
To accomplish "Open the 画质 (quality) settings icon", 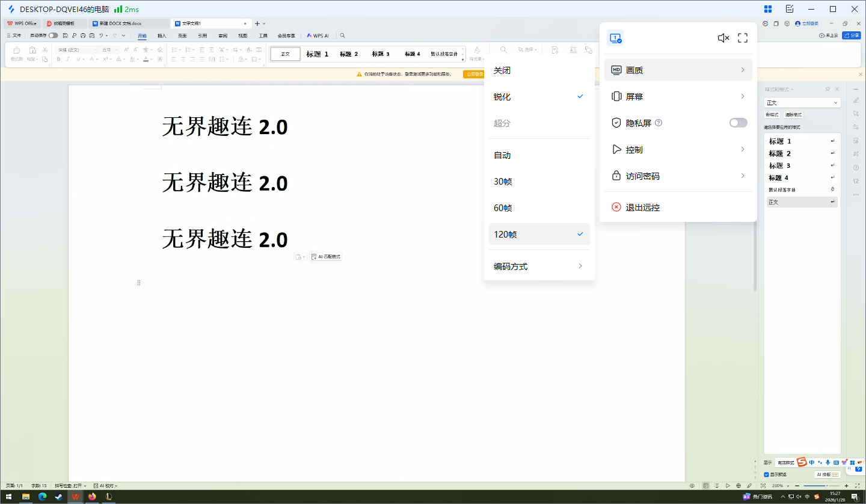I will pyautogui.click(x=617, y=70).
